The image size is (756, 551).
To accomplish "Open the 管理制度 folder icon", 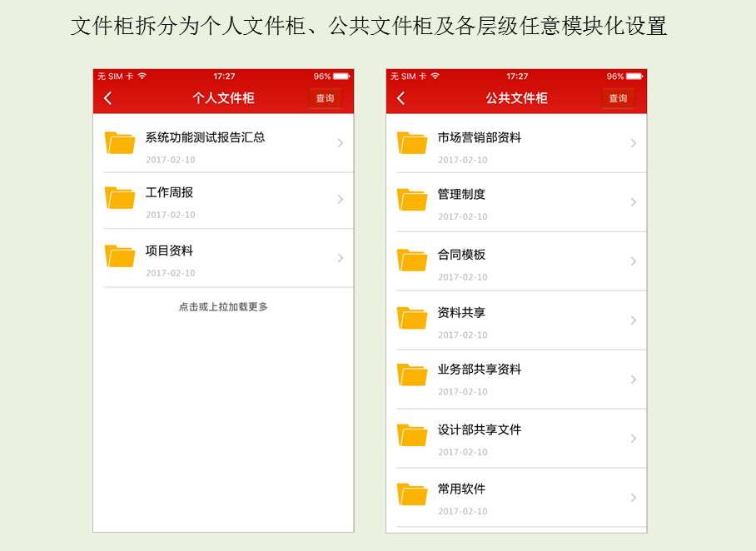I will 412,200.
